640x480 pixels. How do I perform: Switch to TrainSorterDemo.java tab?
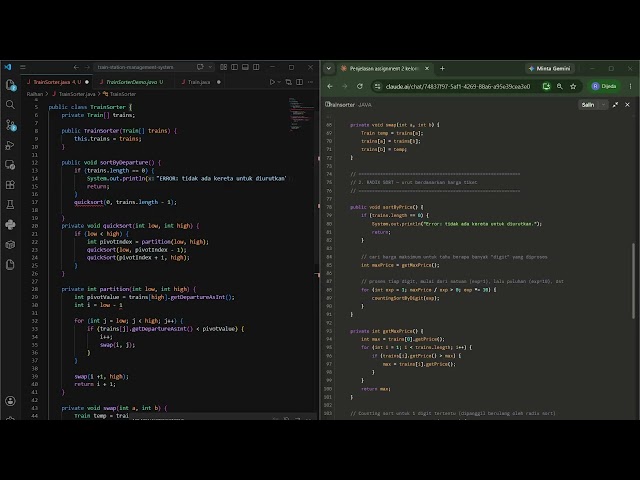(131, 82)
